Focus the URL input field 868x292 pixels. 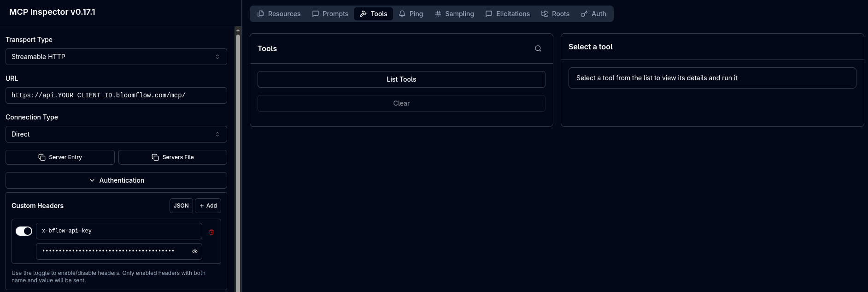116,95
